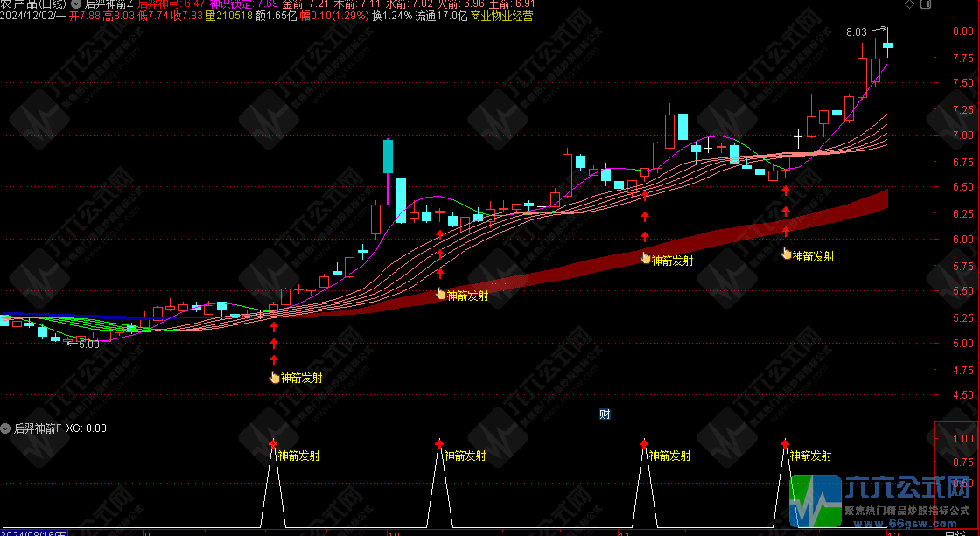The height and width of the screenshot is (536, 980).
Task: Click the third 神箭发射 hand pointer icon
Action: coord(646,259)
